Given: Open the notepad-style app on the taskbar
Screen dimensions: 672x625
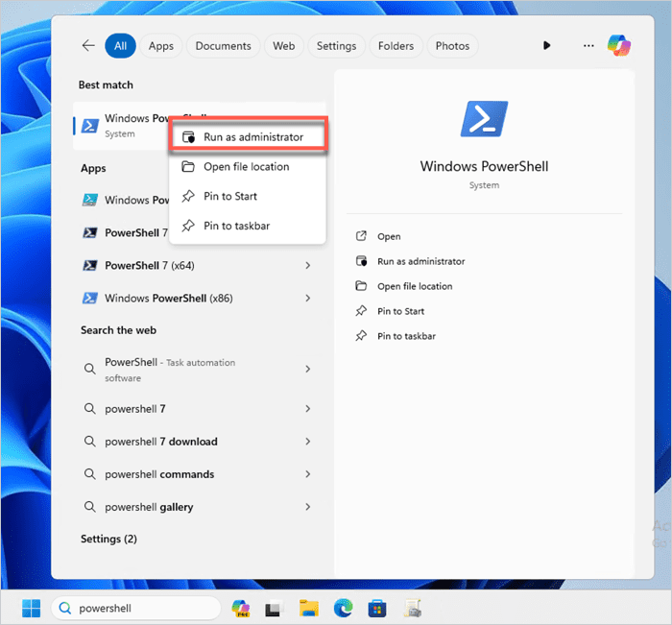Looking at the screenshot, I should pyautogui.click(x=412, y=609).
